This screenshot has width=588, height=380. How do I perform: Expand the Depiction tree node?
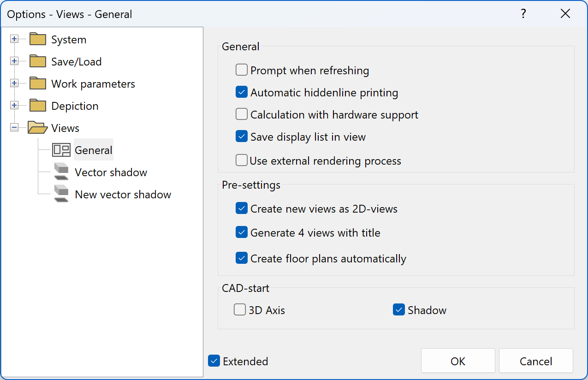click(x=14, y=106)
